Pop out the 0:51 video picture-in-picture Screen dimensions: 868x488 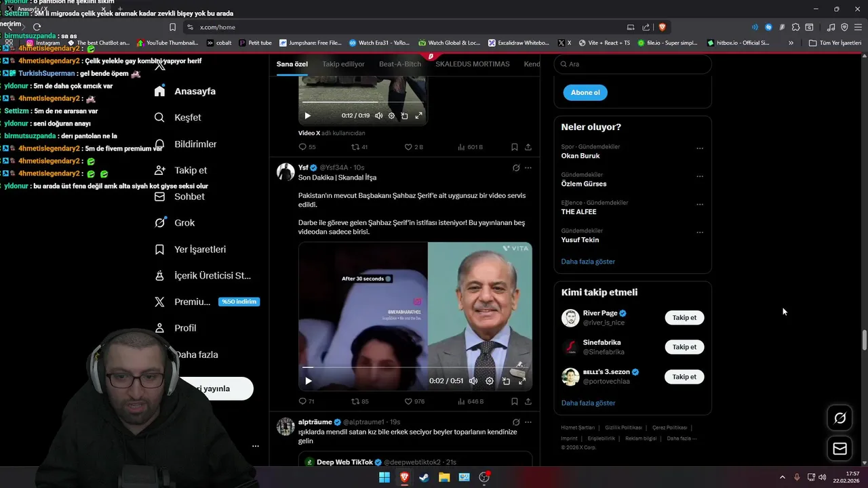tap(506, 381)
